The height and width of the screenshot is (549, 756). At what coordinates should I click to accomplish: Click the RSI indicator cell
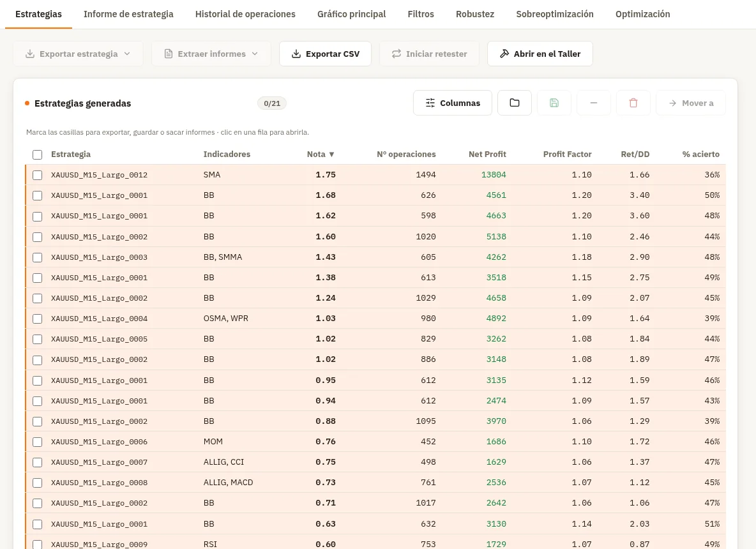[210, 544]
